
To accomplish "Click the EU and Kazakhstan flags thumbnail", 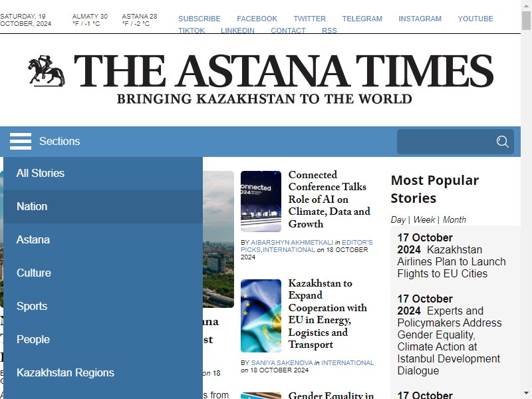I will click(261, 315).
